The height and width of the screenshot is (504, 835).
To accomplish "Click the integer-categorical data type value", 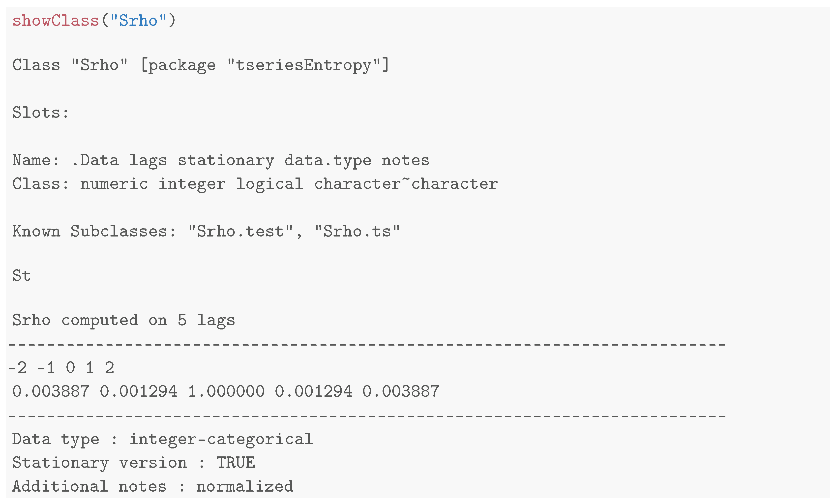I will pyautogui.click(x=221, y=439).
